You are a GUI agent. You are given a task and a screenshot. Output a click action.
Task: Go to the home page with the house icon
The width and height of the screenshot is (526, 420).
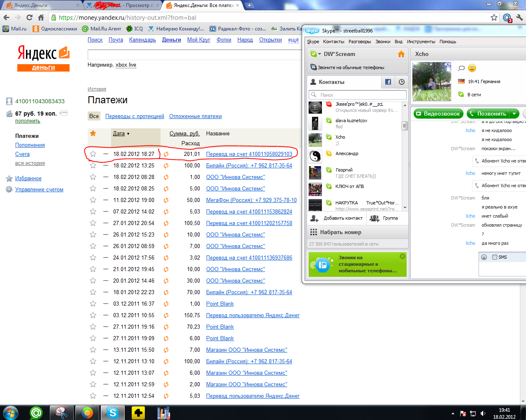pyautogui.click(x=41, y=17)
